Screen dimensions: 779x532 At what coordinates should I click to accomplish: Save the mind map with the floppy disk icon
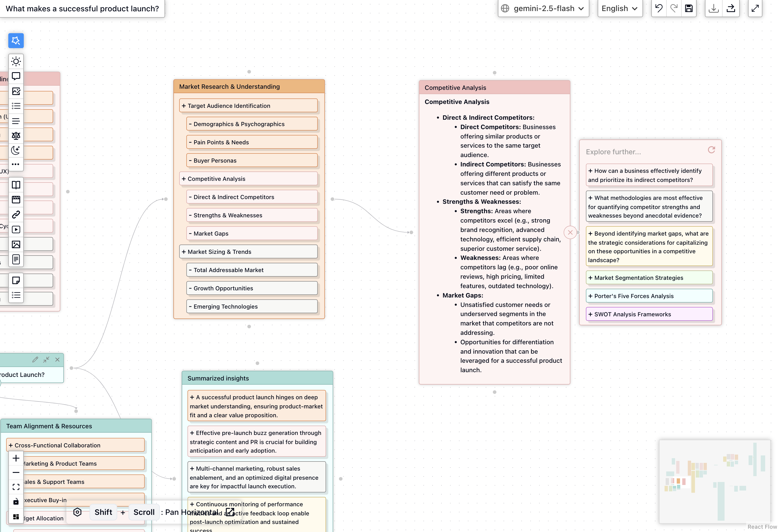689,8
